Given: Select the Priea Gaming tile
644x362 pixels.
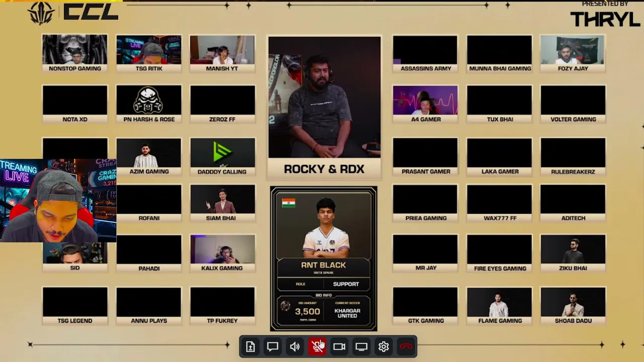Looking at the screenshot, I should (x=426, y=203).
